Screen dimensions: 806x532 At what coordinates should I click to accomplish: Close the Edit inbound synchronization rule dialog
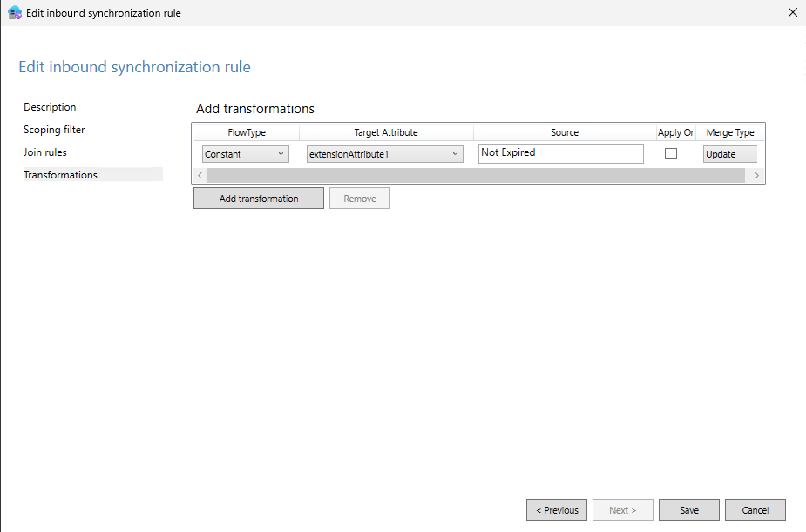point(792,12)
